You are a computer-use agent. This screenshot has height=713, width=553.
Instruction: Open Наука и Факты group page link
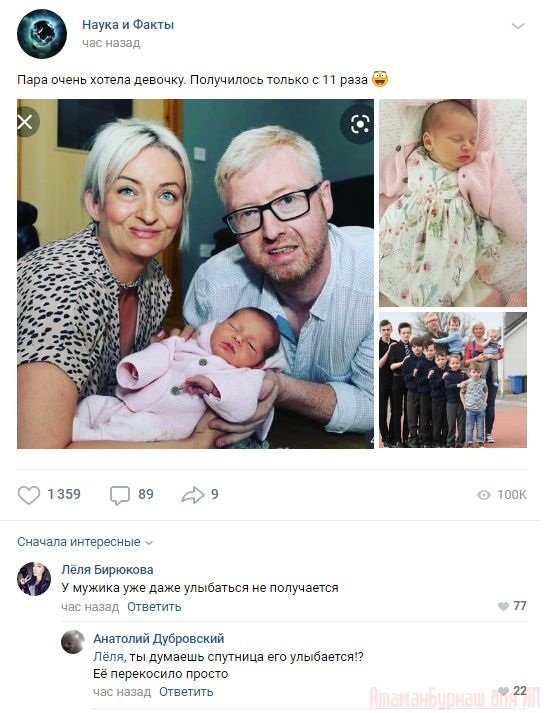(128, 25)
